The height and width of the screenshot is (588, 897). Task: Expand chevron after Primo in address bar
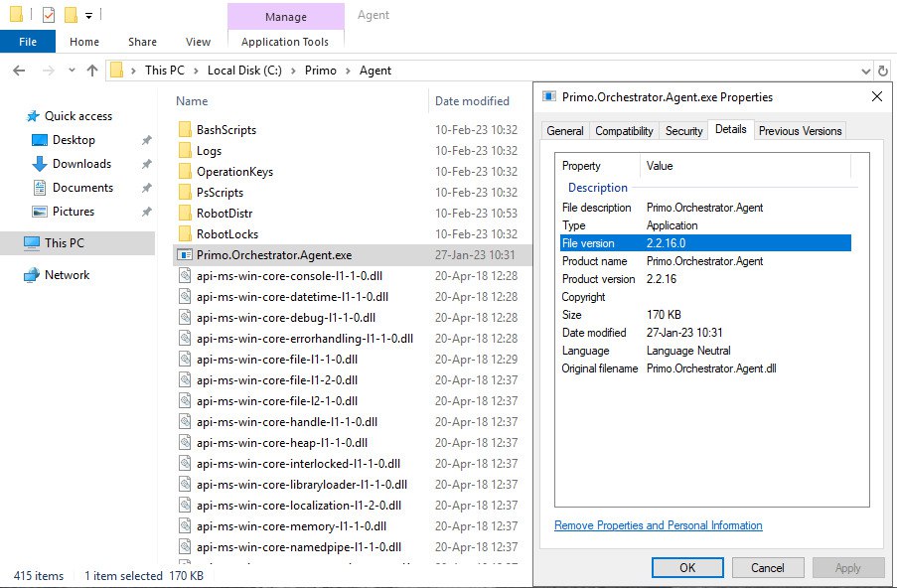click(348, 71)
